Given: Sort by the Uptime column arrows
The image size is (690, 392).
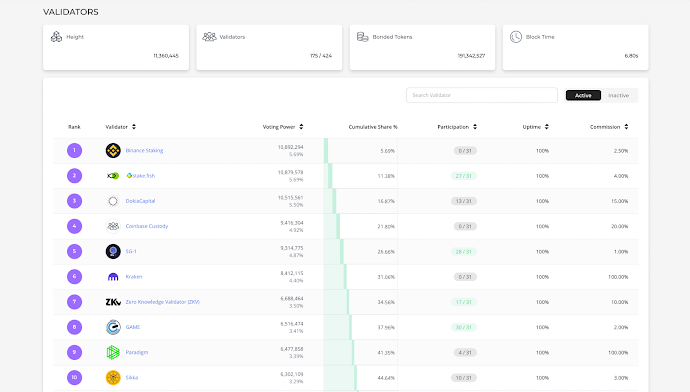Looking at the screenshot, I should [x=547, y=127].
